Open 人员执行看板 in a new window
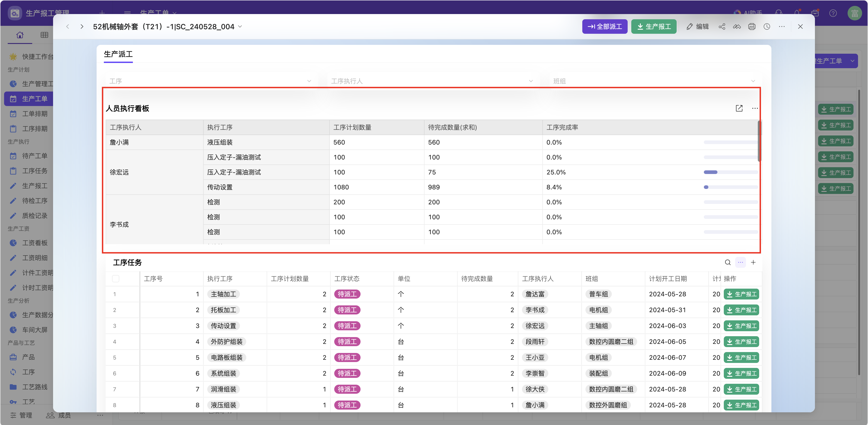 tap(739, 109)
